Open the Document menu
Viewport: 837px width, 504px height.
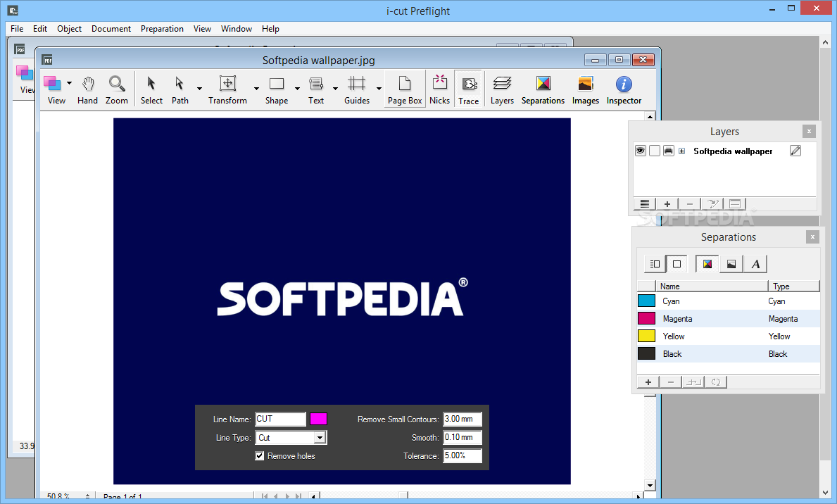tap(111, 29)
